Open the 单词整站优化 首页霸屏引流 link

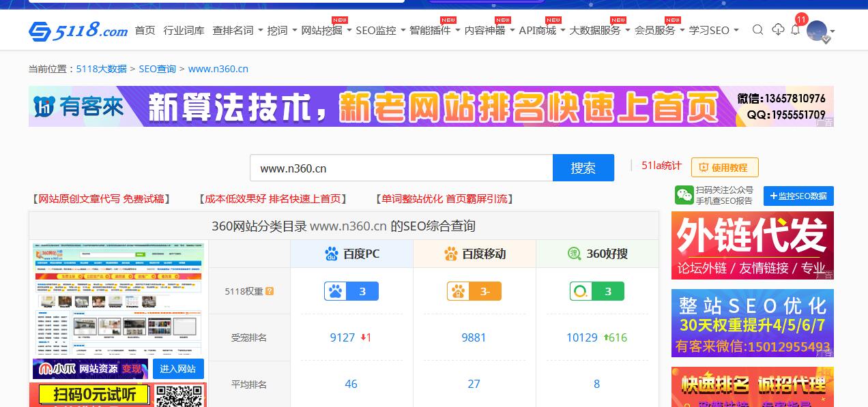pyautogui.click(x=444, y=198)
